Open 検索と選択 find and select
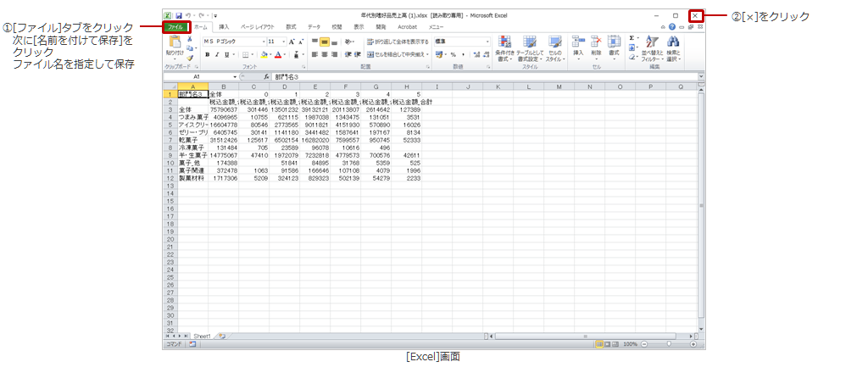 [x=673, y=48]
